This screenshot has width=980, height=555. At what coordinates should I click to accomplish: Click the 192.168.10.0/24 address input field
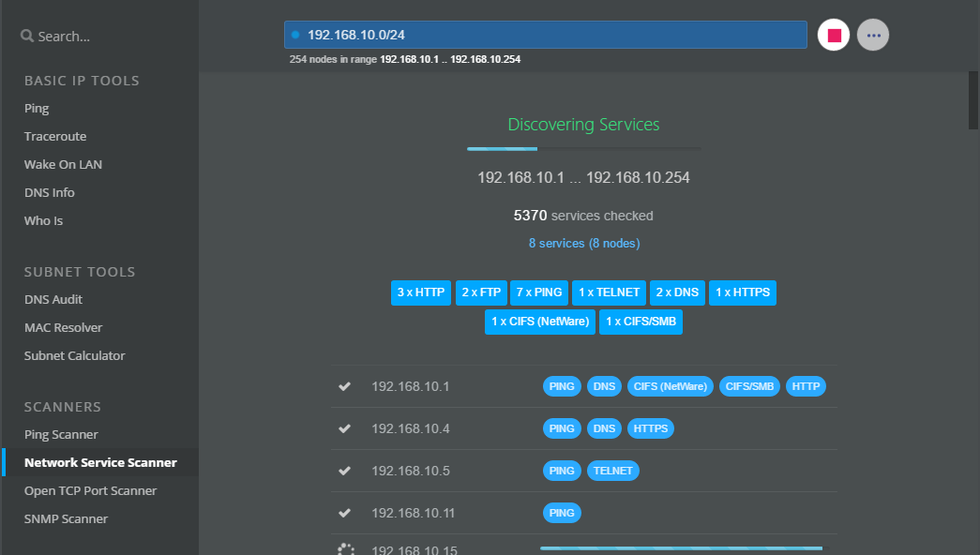(546, 34)
